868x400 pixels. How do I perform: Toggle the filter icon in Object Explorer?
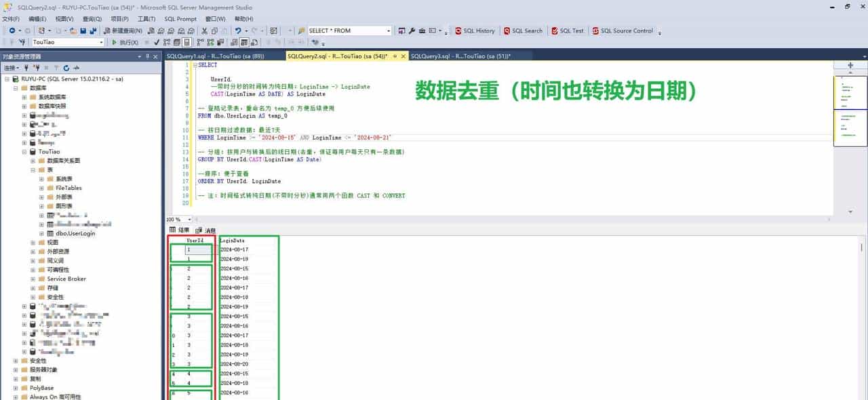click(56, 67)
